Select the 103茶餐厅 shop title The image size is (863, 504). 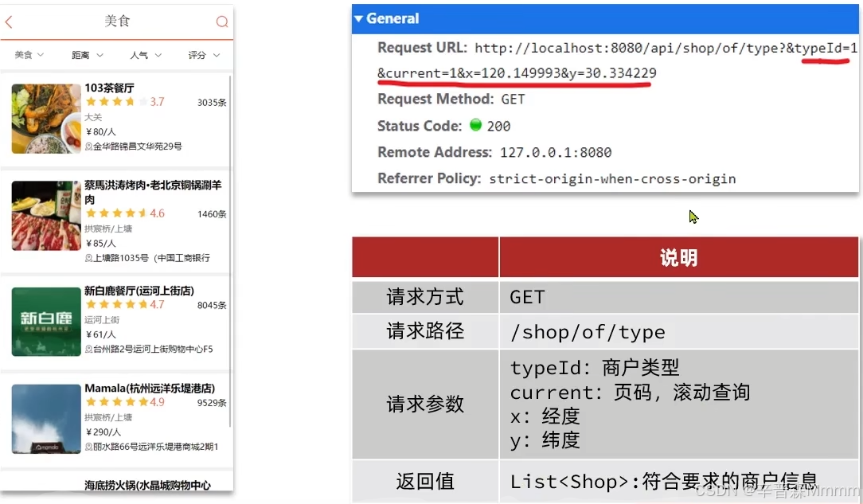pos(109,88)
